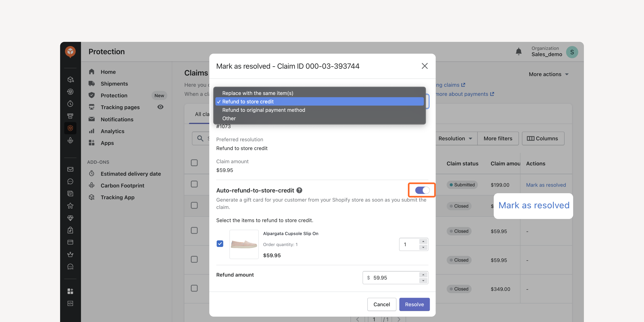
Task: Open the chat bubble icon in dark rail
Action: point(70,181)
